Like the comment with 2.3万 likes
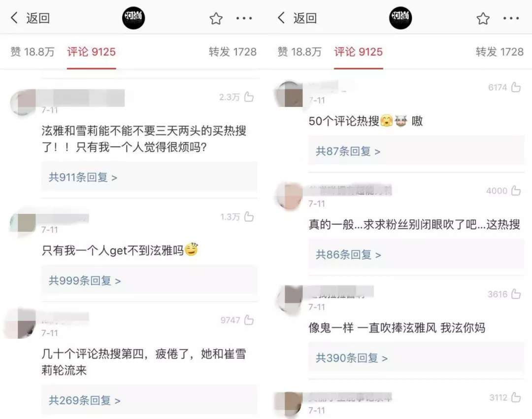 (x=249, y=97)
